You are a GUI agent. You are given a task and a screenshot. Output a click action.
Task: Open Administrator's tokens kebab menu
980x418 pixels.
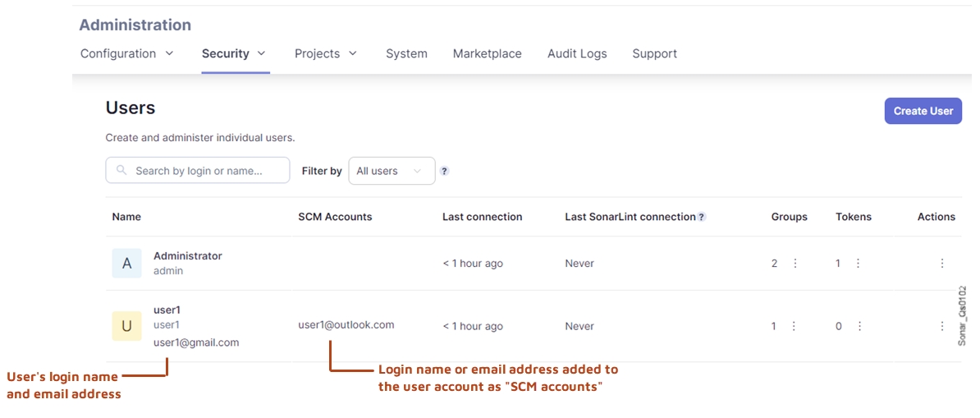coord(858,264)
